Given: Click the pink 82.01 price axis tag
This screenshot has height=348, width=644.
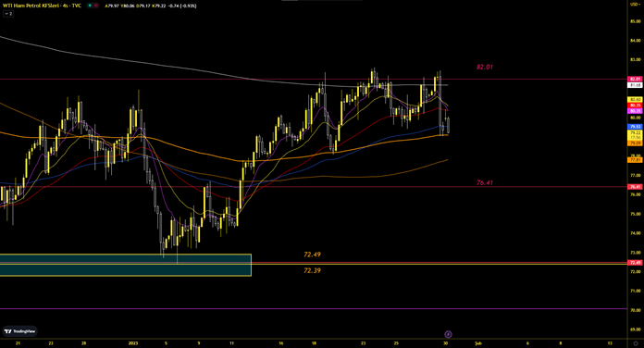Looking at the screenshot, I should (635, 79).
